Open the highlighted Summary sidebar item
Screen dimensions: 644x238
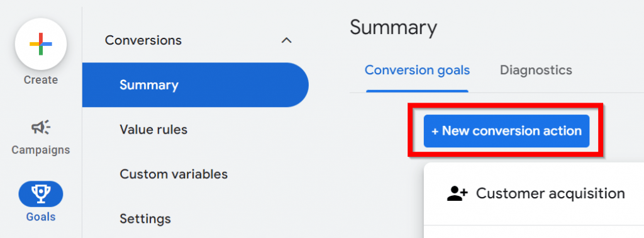point(195,85)
